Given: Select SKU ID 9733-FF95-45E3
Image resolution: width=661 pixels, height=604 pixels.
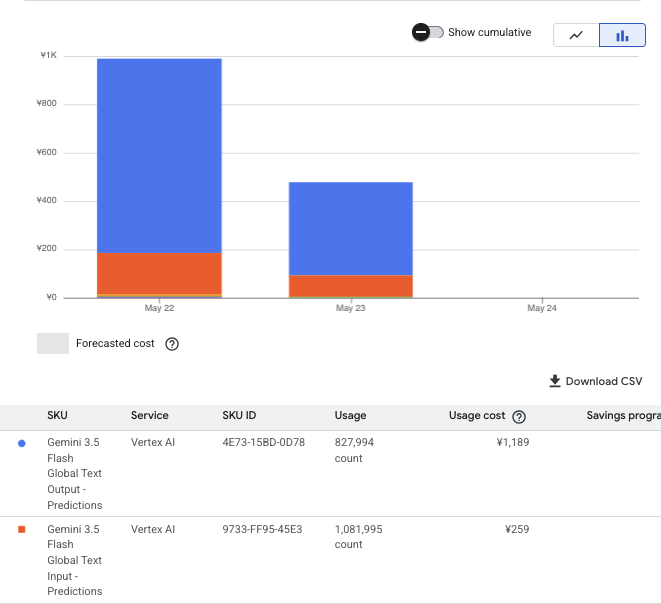Looking at the screenshot, I should pos(262,529).
